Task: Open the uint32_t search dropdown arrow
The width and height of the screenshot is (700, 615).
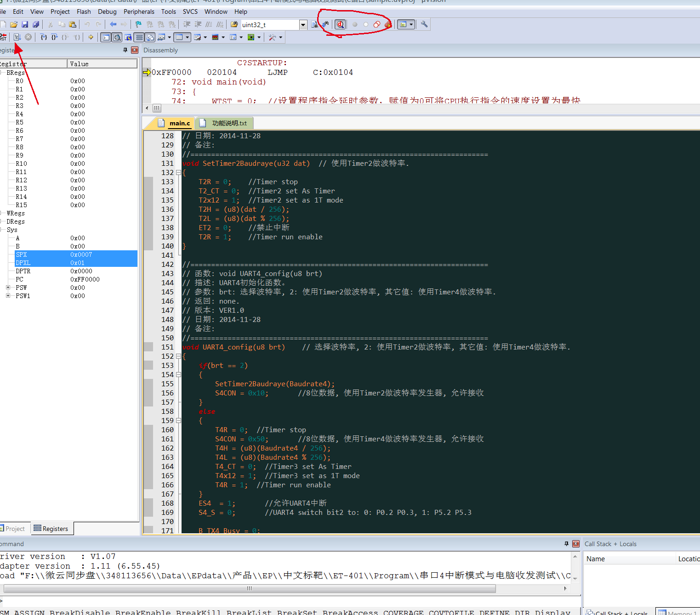Action: 303,25
